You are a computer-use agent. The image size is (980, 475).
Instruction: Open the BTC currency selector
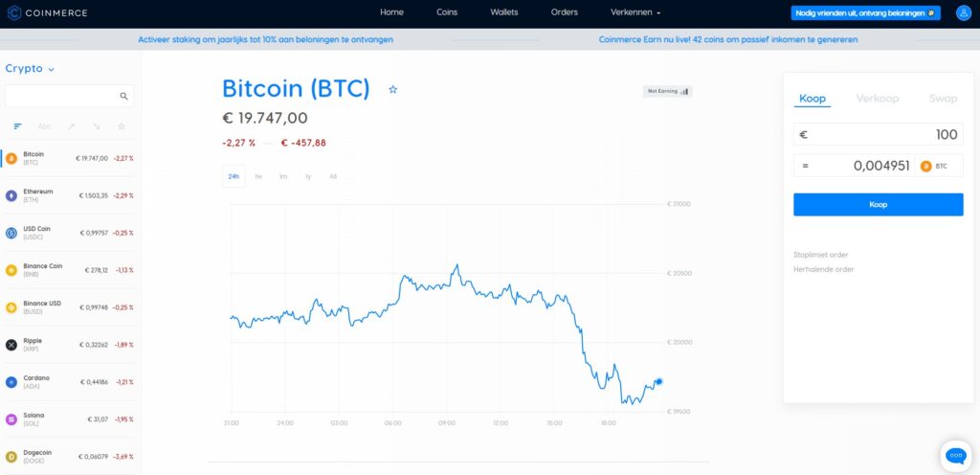[x=939, y=166]
